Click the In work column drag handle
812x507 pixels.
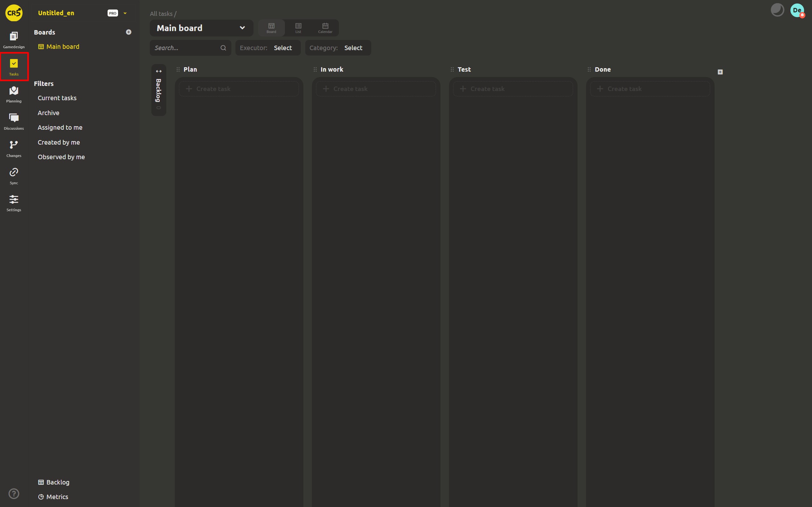click(315, 69)
